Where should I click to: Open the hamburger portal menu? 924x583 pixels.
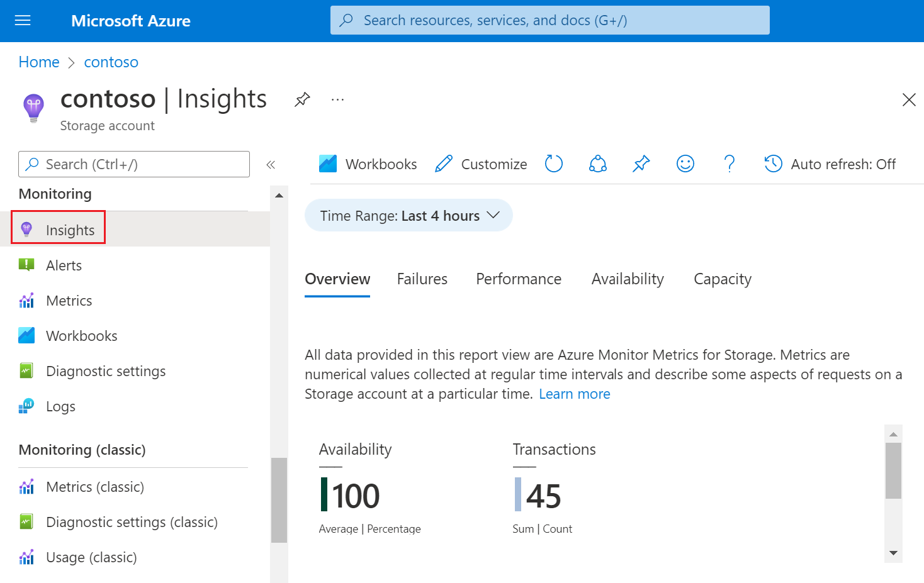point(23,21)
